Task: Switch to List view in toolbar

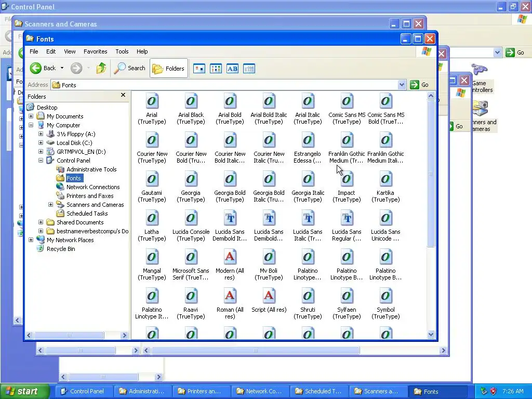Action: pyautogui.click(x=216, y=69)
